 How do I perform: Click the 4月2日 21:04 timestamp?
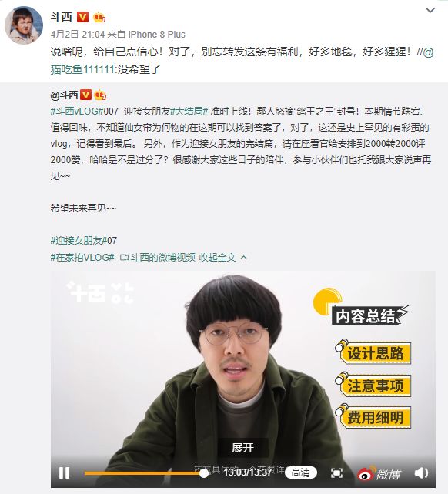pyautogui.click(x=77, y=35)
